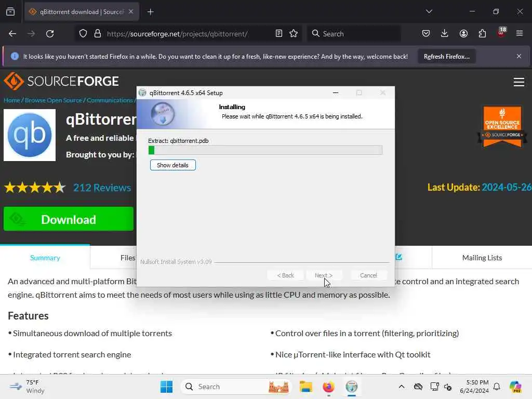
Task: Reload the SourceForge page
Action: [50, 34]
